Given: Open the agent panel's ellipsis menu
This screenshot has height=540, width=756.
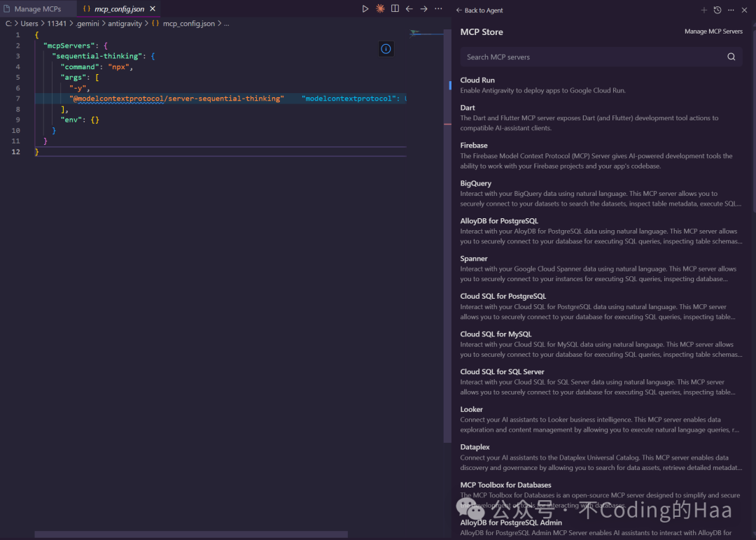Looking at the screenshot, I should 731,10.
